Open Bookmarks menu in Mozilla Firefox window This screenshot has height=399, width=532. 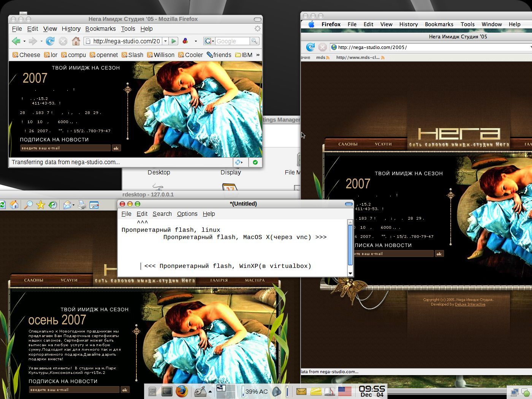click(100, 28)
